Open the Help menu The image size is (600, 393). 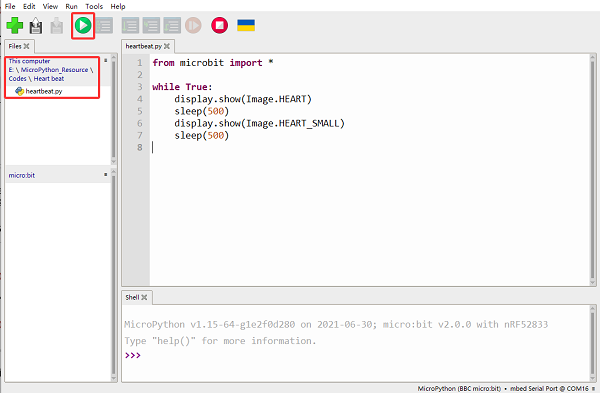(118, 6)
